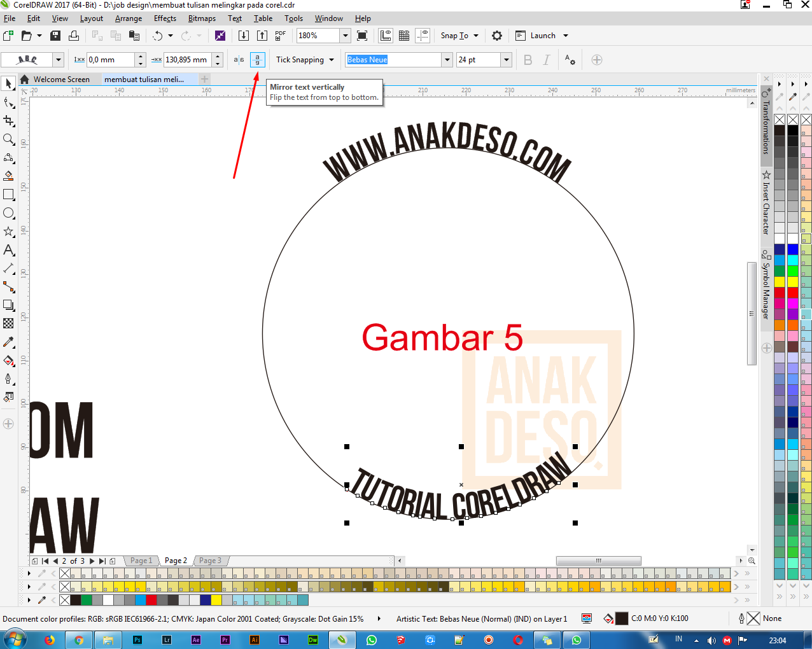
Task: Click the Import icon
Action: pos(244,36)
